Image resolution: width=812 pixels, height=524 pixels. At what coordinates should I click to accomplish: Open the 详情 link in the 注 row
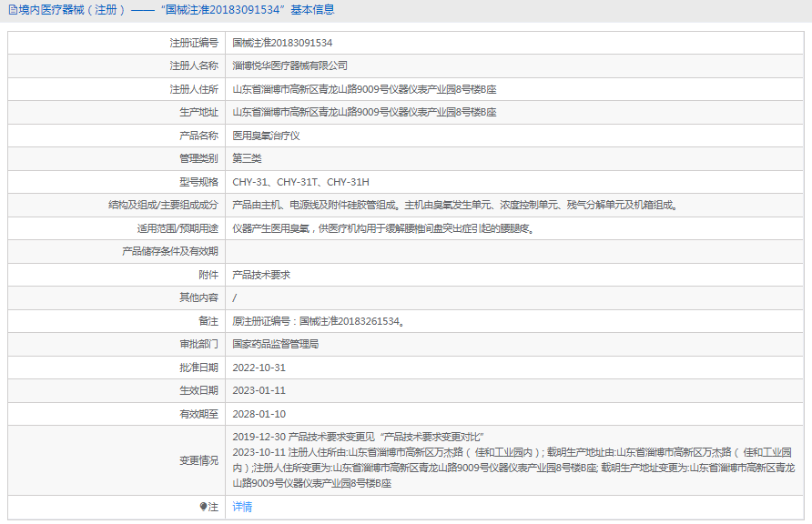(242, 507)
